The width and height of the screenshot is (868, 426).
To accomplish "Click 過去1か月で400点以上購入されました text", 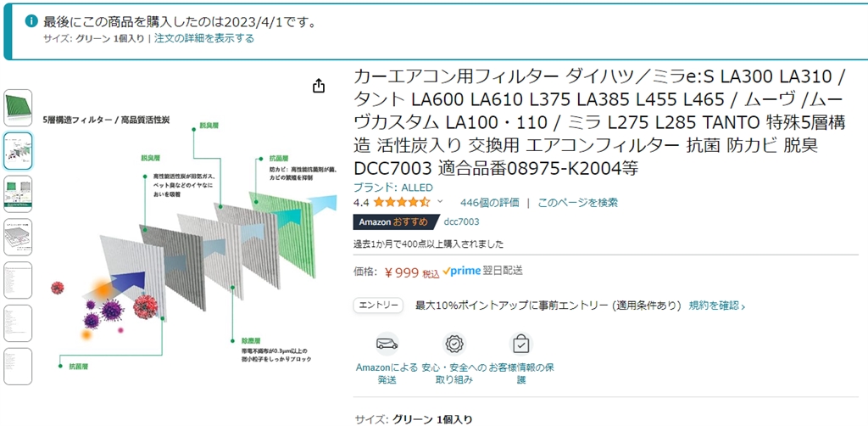I will (428, 244).
